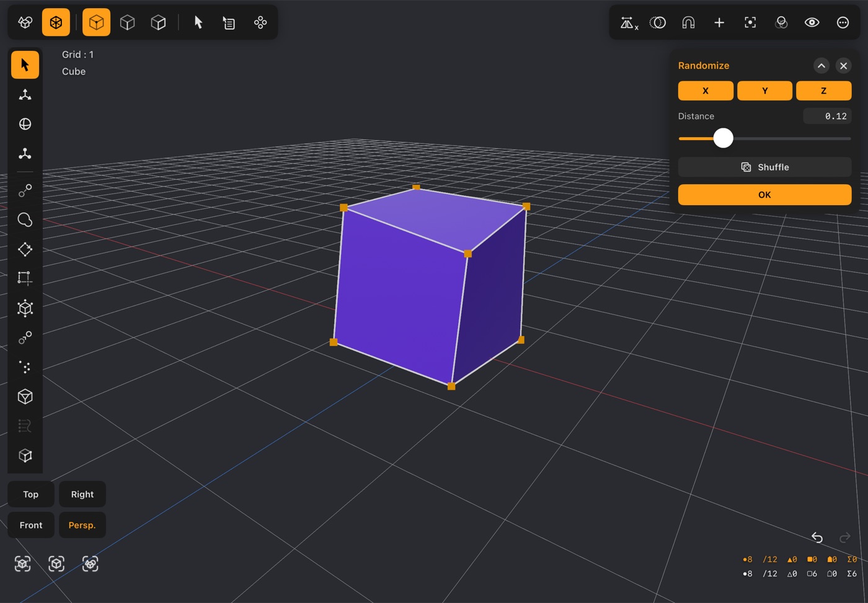Click the Shuffle button
The height and width of the screenshot is (603, 868).
click(x=764, y=167)
